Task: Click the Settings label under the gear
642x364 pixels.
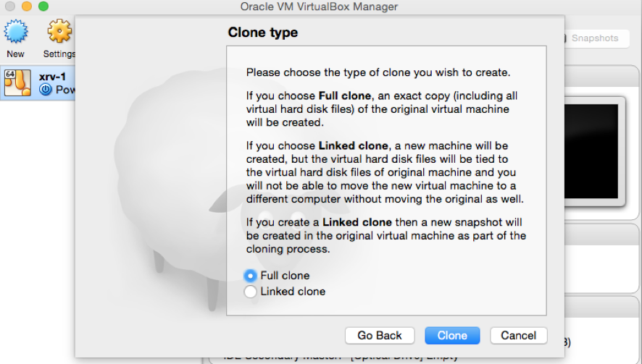Action: (59, 54)
